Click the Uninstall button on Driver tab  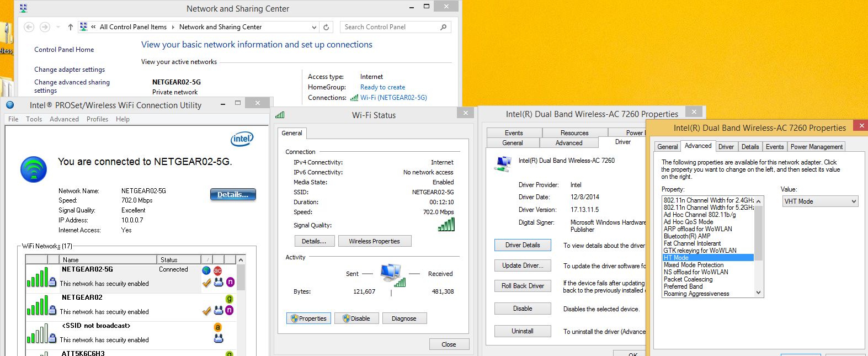(523, 331)
